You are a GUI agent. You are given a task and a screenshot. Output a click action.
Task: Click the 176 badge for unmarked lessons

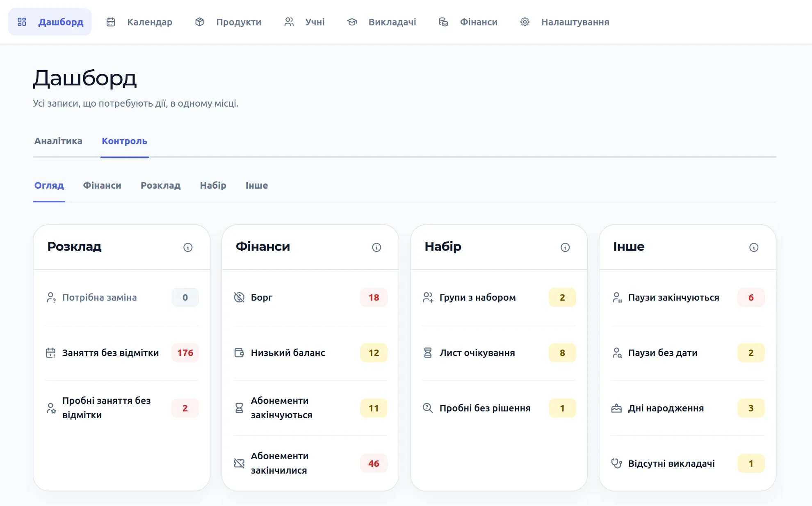point(185,353)
